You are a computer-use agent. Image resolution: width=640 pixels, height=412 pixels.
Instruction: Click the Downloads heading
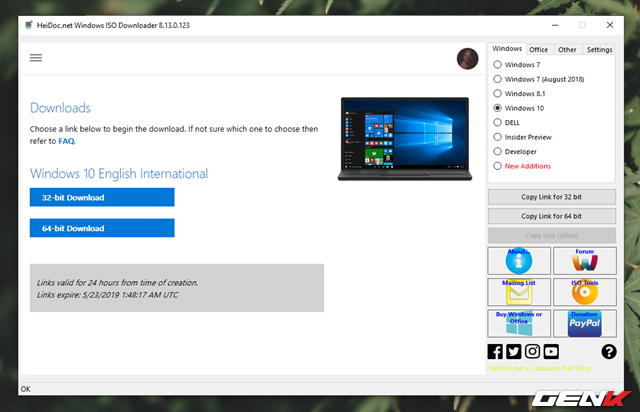[x=60, y=108]
